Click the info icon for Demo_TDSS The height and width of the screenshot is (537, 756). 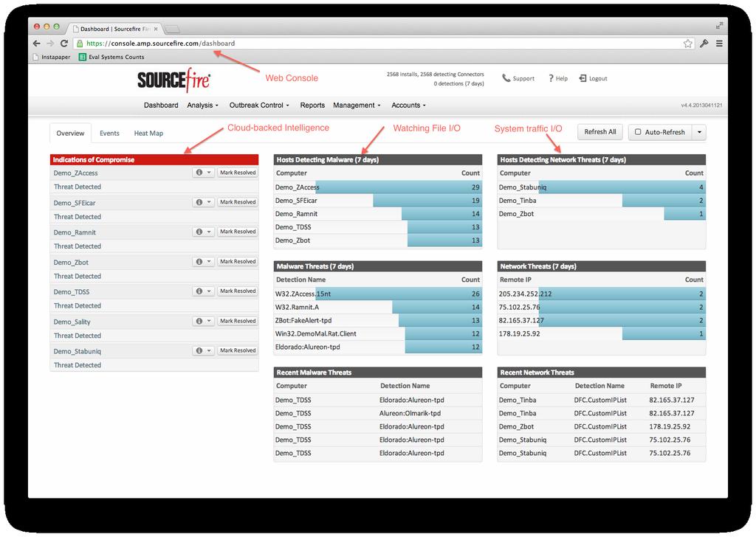click(x=199, y=291)
